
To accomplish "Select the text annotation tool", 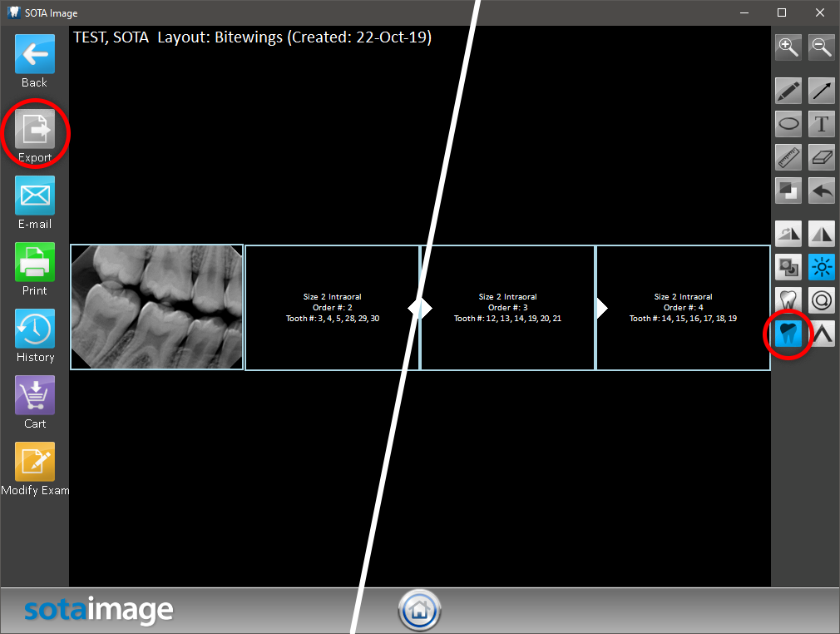I will [x=822, y=124].
